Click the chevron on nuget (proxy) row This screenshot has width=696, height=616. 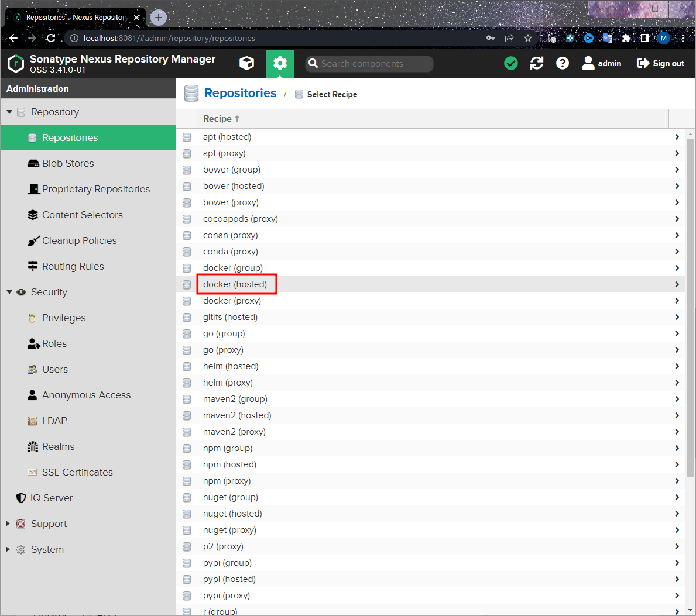[x=677, y=530]
